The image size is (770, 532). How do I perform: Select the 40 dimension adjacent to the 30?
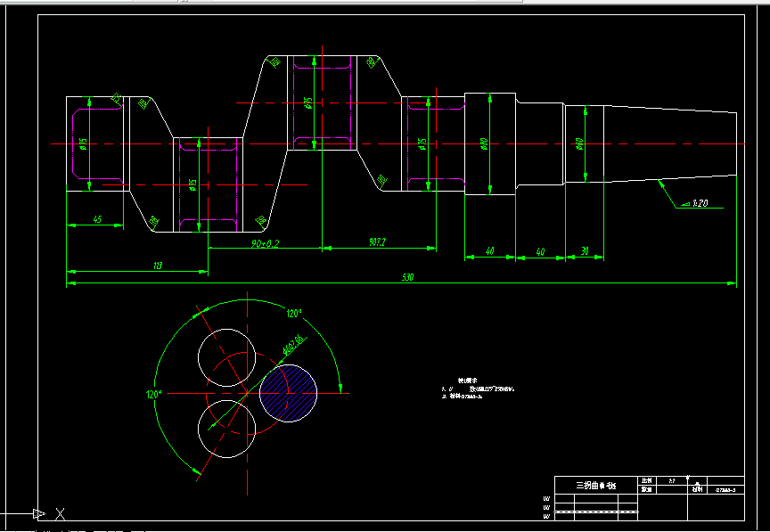tap(540, 251)
